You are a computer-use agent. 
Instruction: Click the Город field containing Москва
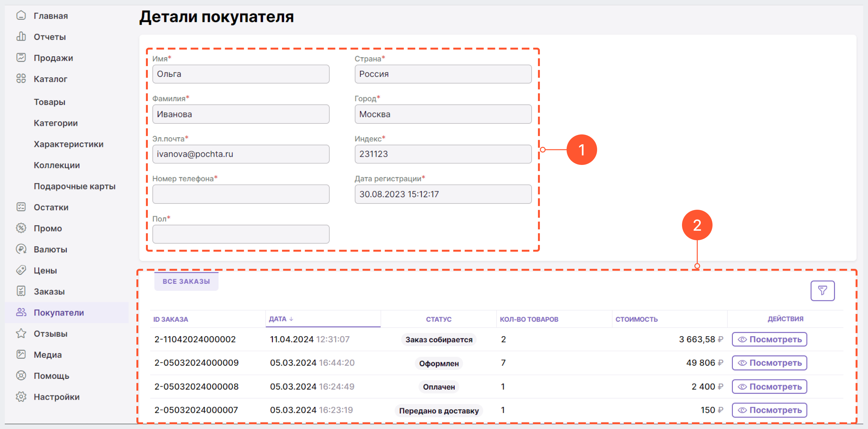coord(443,114)
